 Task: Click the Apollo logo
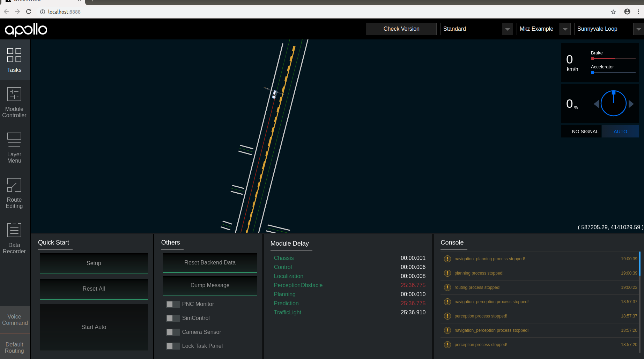[26, 30]
